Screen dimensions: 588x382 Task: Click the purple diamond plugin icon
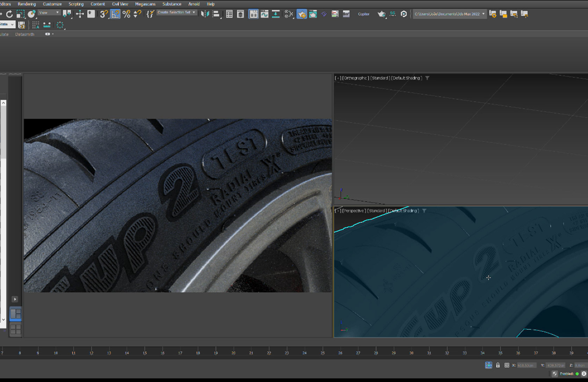324,14
